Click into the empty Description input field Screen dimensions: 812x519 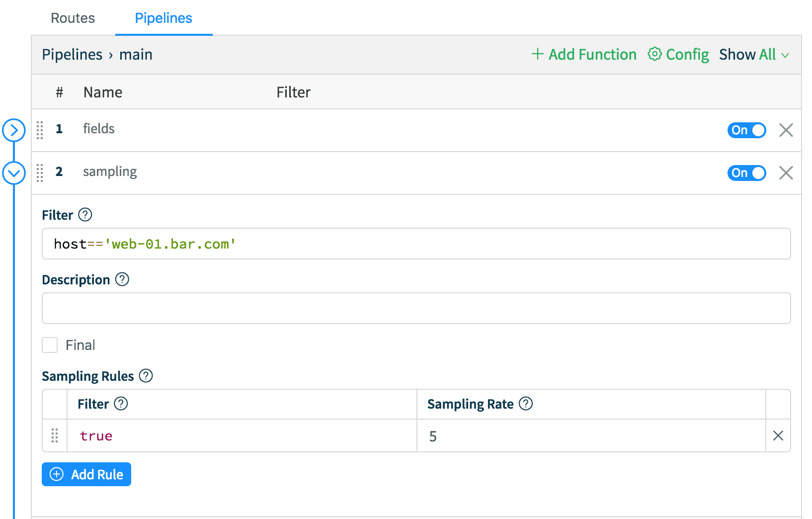coord(416,308)
